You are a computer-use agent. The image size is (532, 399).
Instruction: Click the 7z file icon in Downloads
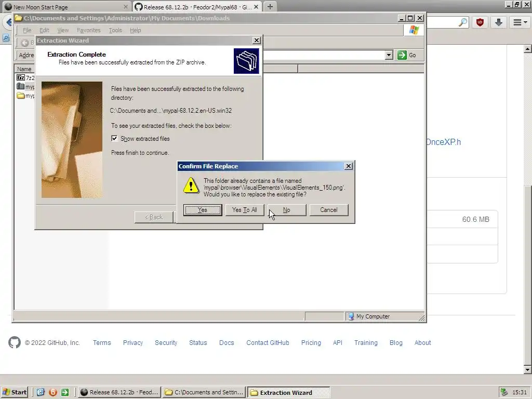21,78
